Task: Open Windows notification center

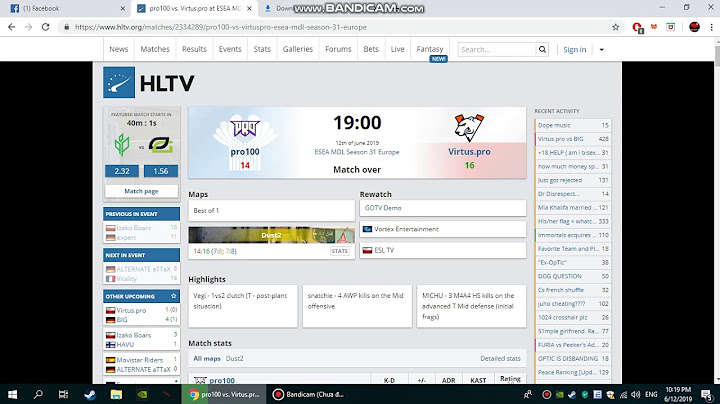Action: (706, 394)
